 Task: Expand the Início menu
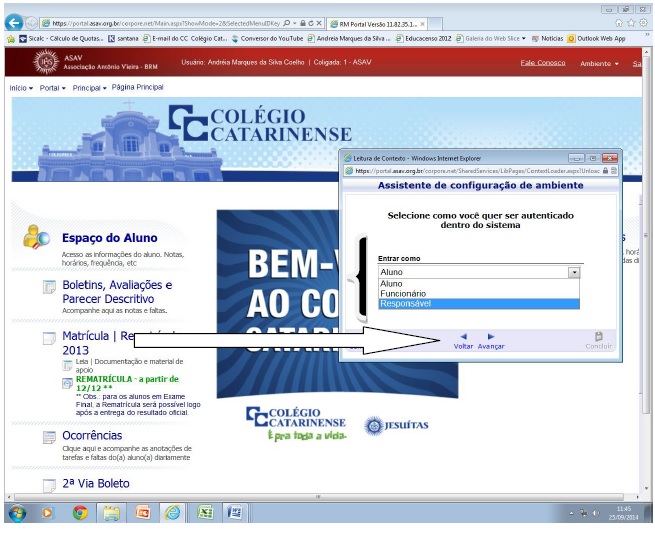21,88
